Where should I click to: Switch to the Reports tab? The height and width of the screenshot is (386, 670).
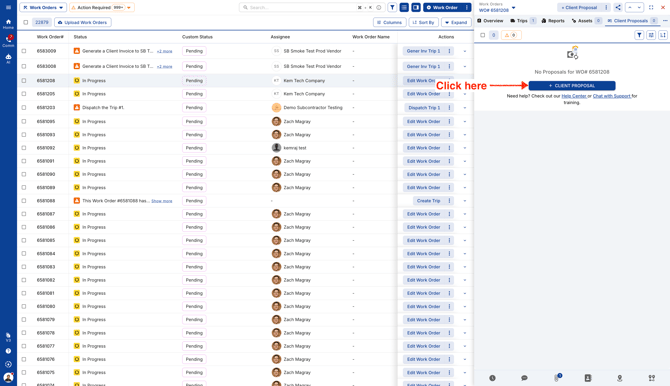click(x=553, y=21)
